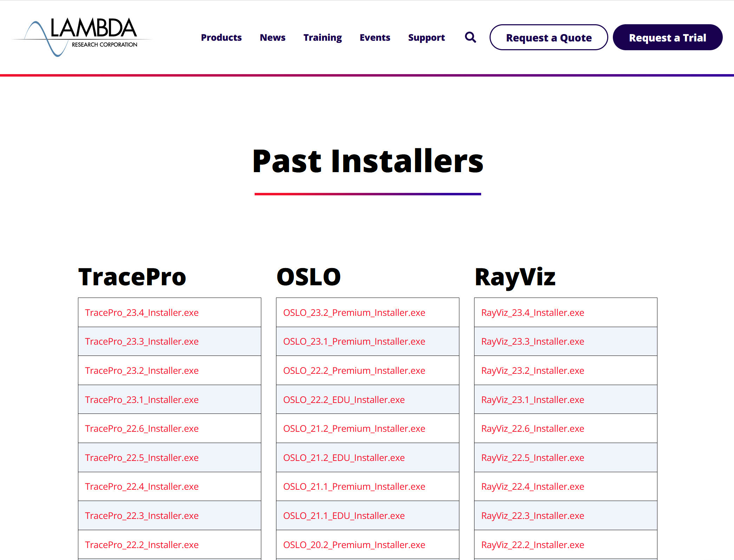Download RayViz_22.6_Installer.exe
The width and height of the screenshot is (734, 560).
(532, 428)
